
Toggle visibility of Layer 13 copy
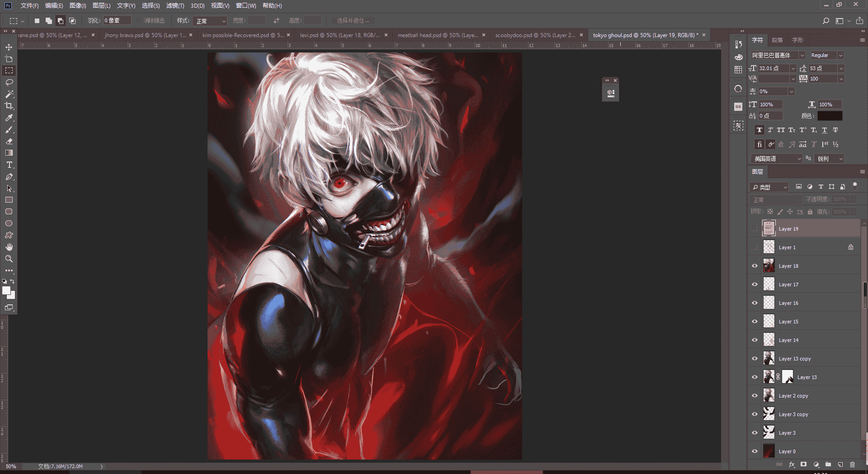tap(755, 359)
